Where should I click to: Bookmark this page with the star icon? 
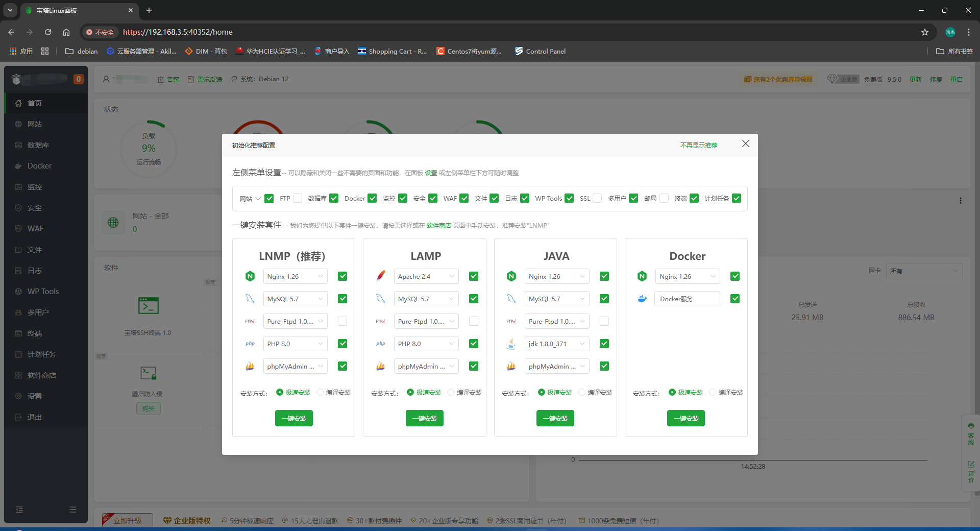(924, 32)
